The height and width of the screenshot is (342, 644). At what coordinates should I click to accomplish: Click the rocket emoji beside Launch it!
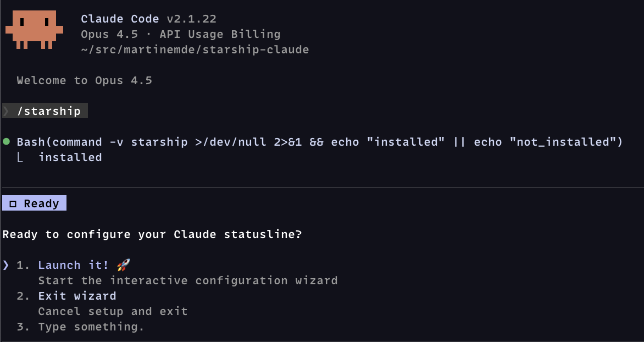(x=122, y=264)
